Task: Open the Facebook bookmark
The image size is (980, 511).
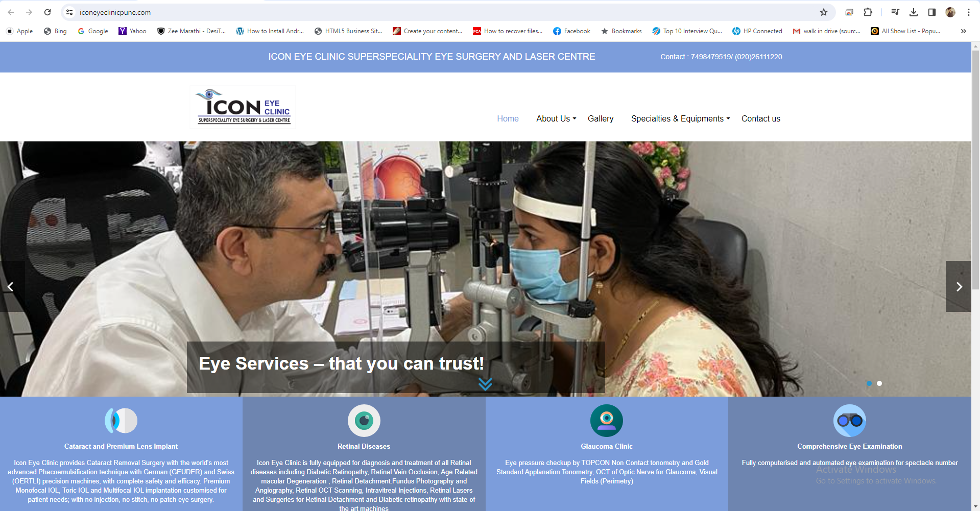Action: 571,31
